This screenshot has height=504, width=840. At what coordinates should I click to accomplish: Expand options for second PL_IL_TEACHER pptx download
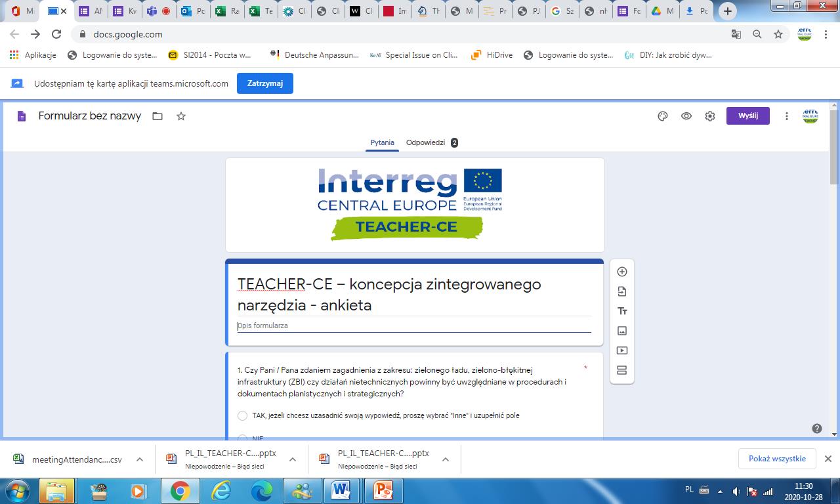click(446, 459)
